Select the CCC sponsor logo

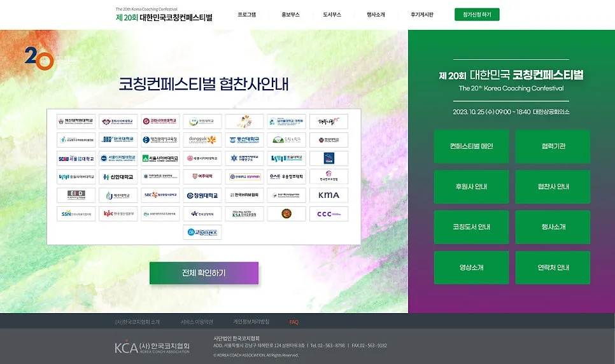tap(329, 214)
